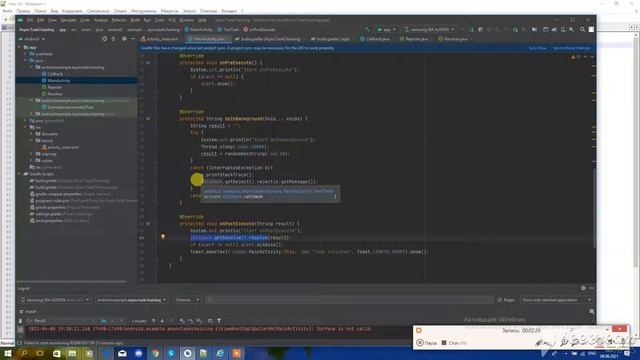
Task: Open Logcat panel settings gear icon
Action: [583, 288]
